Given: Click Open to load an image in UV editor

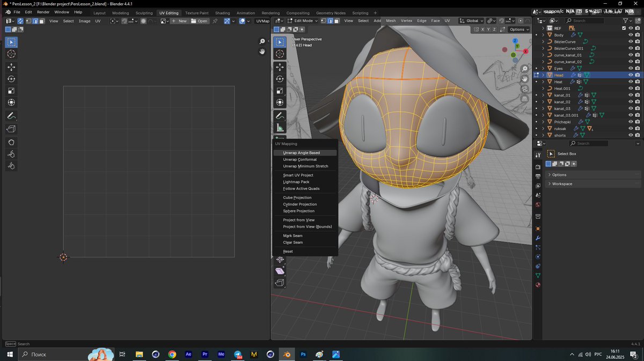Looking at the screenshot, I should (x=201, y=21).
